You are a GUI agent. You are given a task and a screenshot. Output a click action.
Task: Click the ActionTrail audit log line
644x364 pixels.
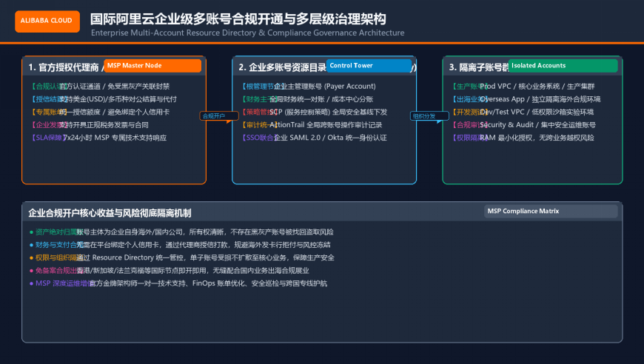pyautogui.click(x=312, y=125)
